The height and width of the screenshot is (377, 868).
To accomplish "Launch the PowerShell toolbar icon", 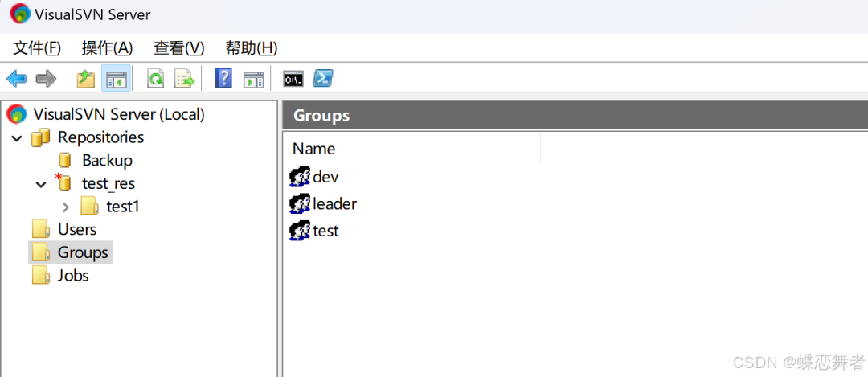I will (323, 79).
